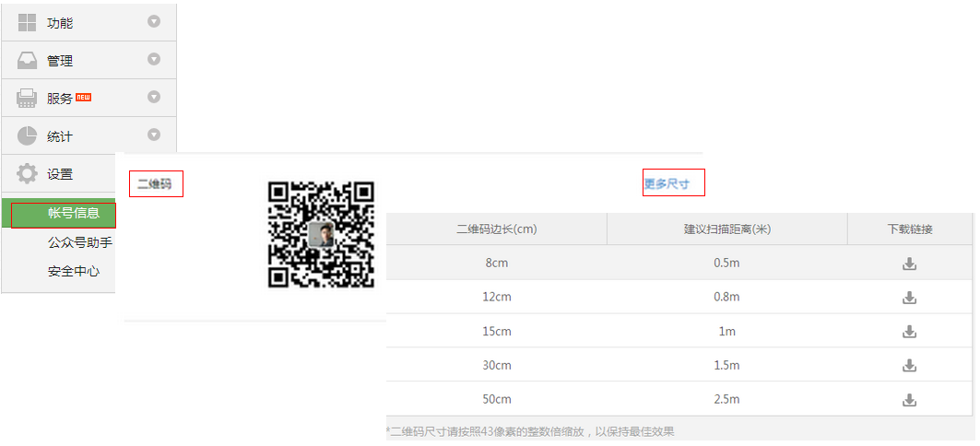Viewport: 980px width, 446px height.
Task: Click the 管理 inbox tray icon
Action: click(x=28, y=61)
